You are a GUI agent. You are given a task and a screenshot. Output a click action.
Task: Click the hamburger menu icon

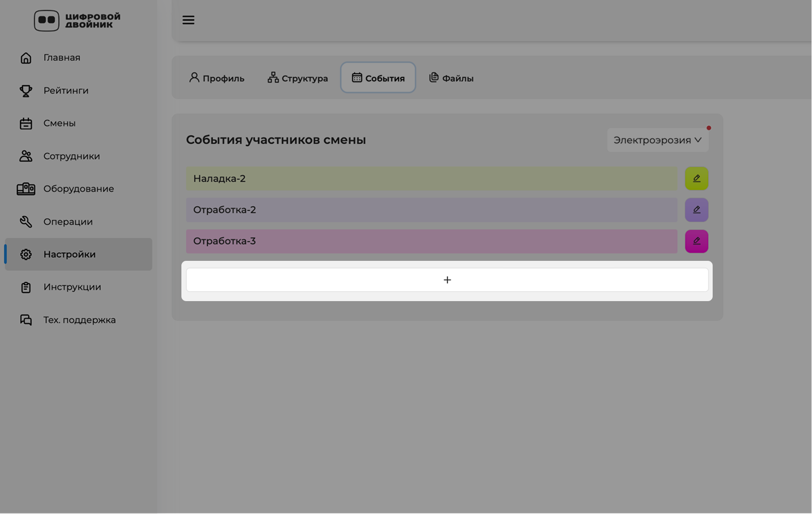tap(188, 20)
